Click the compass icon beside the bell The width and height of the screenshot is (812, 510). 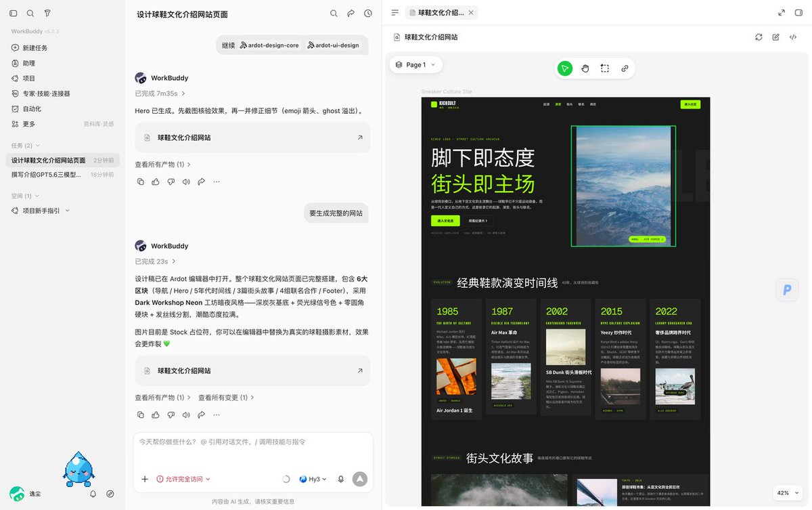tap(110, 494)
